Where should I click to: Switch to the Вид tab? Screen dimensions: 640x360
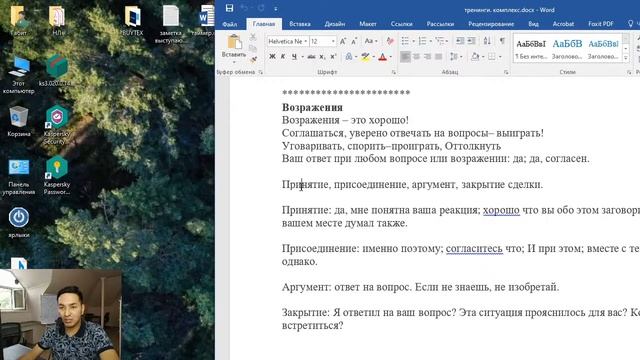tap(533, 24)
